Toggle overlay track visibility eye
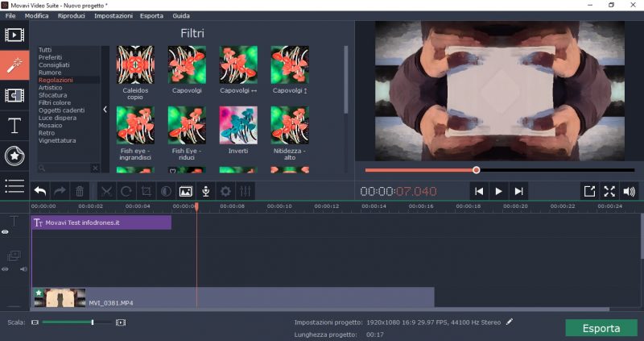Viewport: 644px width, 341px height. [5, 269]
